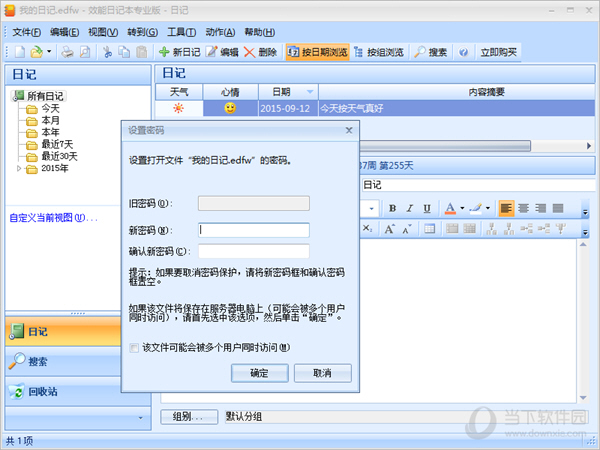Viewport: 600px width, 450px height.
Task: Open font color dropdown arrow
Action: pyautogui.click(x=462, y=208)
